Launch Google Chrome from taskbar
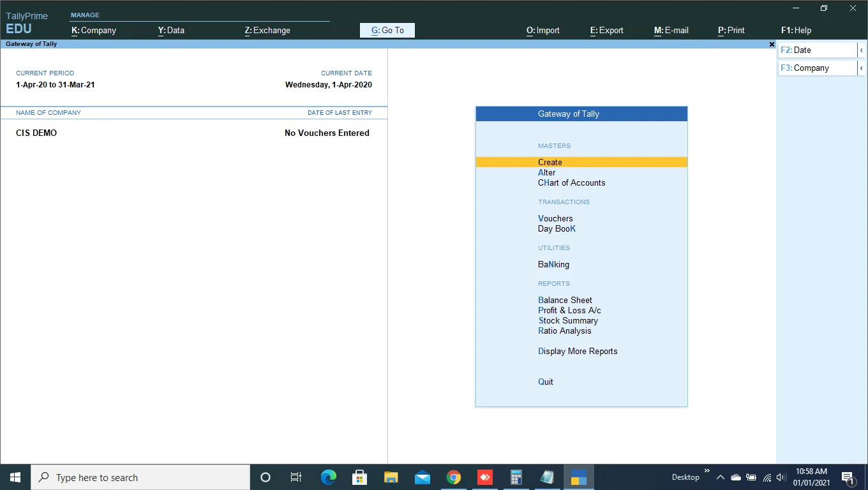The image size is (868, 490). tap(453, 477)
